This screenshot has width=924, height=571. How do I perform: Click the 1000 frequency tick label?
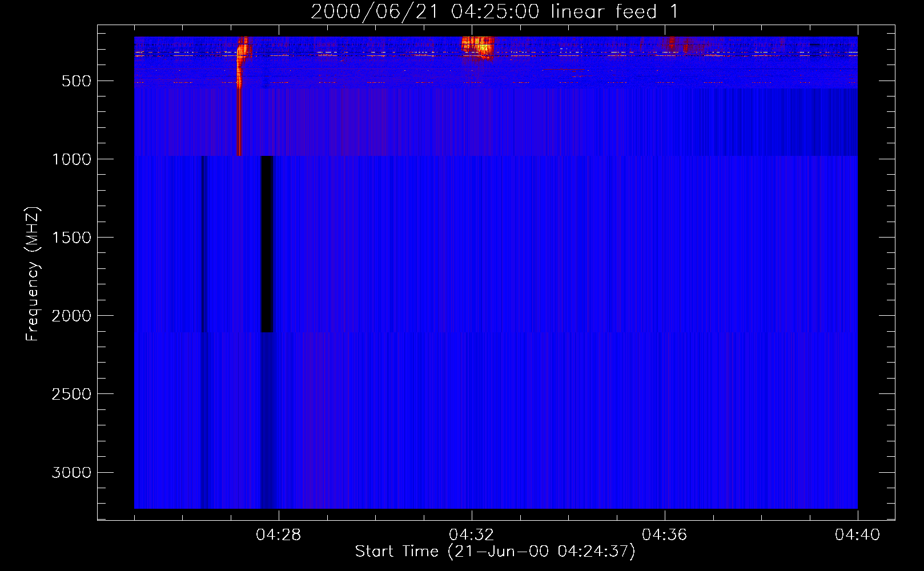pos(71,159)
